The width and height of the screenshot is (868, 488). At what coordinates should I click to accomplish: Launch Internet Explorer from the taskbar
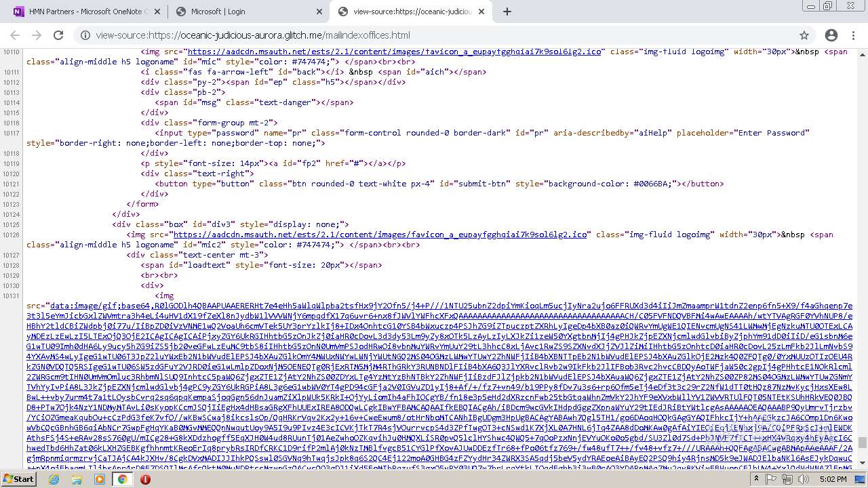point(54,479)
